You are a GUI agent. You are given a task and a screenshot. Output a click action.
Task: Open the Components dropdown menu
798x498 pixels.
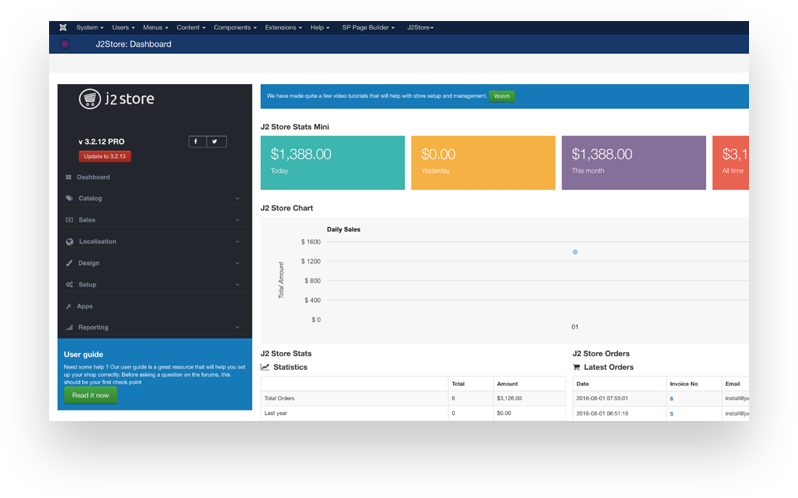[x=234, y=28]
